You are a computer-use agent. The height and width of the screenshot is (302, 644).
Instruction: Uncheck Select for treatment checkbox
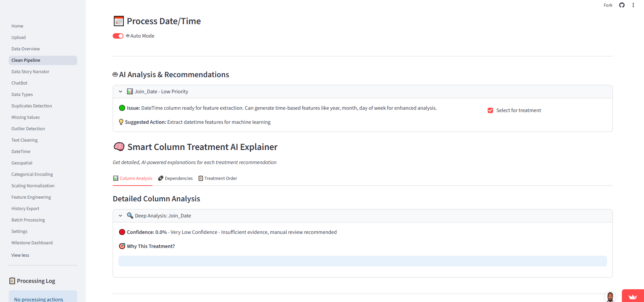pos(490,110)
